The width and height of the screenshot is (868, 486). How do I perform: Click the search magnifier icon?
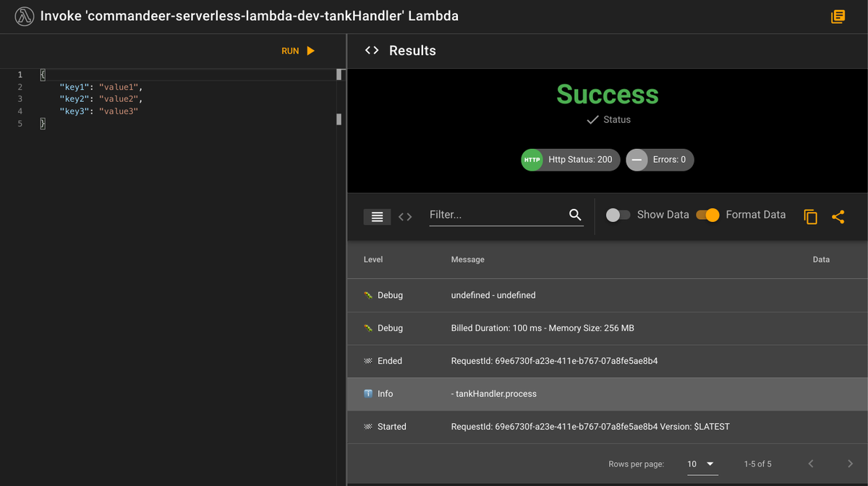click(575, 215)
